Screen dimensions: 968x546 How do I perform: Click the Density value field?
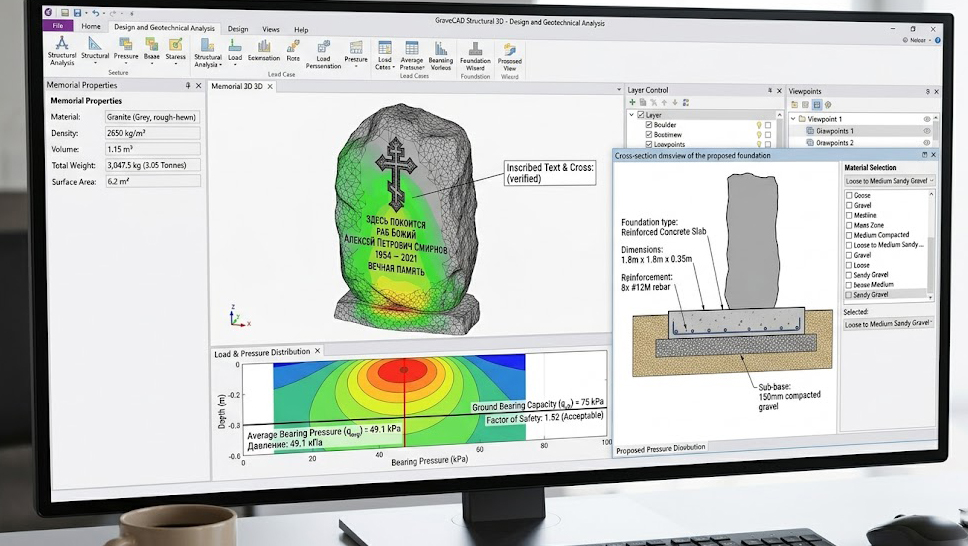[152, 133]
